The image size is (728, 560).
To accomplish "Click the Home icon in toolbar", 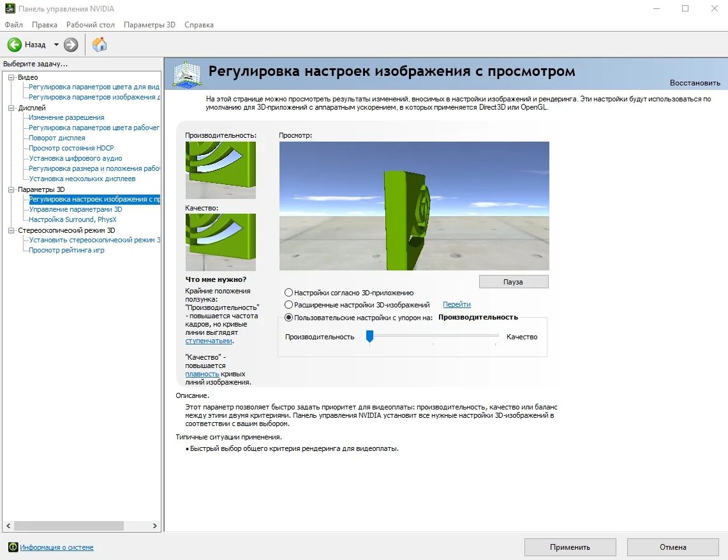I will (x=100, y=45).
